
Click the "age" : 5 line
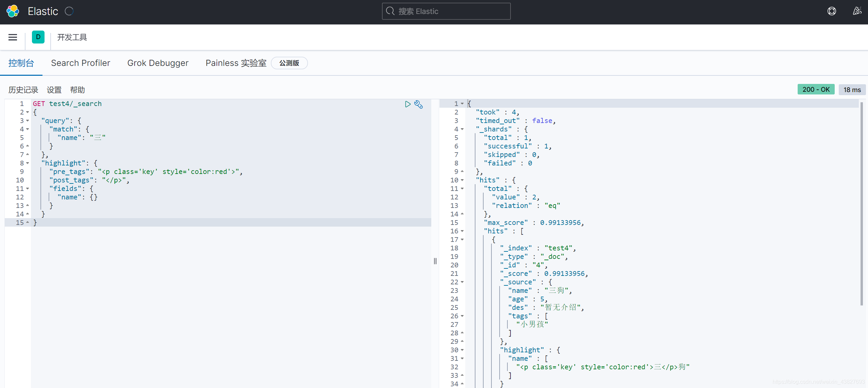[527, 299]
